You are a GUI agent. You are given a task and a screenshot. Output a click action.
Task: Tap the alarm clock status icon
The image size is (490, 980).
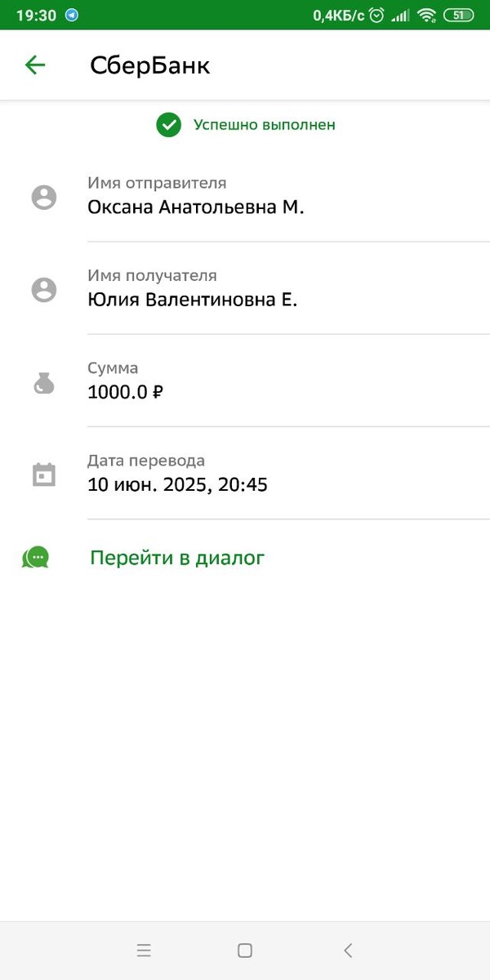click(x=376, y=14)
